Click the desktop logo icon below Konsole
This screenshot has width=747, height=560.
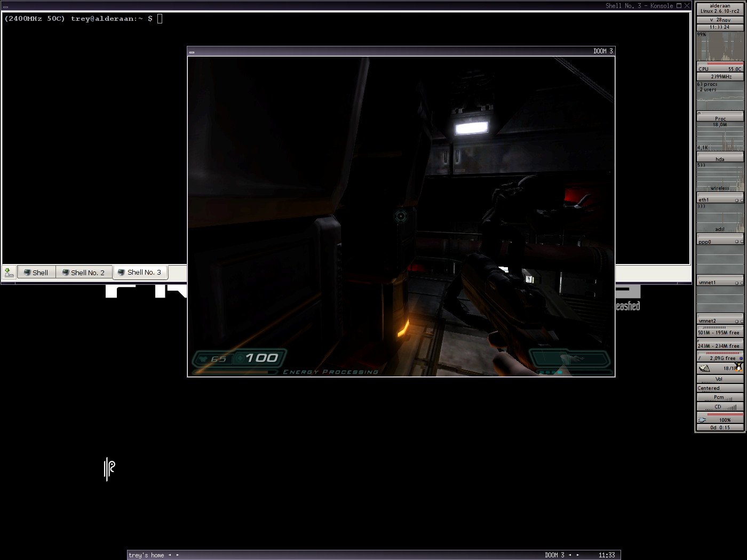click(x=109, y=469)
